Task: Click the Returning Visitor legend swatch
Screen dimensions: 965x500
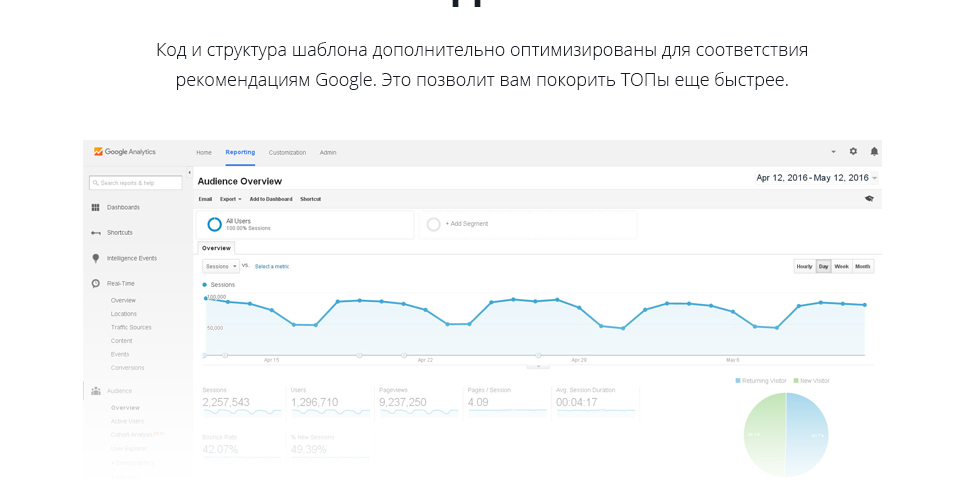Action: coord(738,381)
